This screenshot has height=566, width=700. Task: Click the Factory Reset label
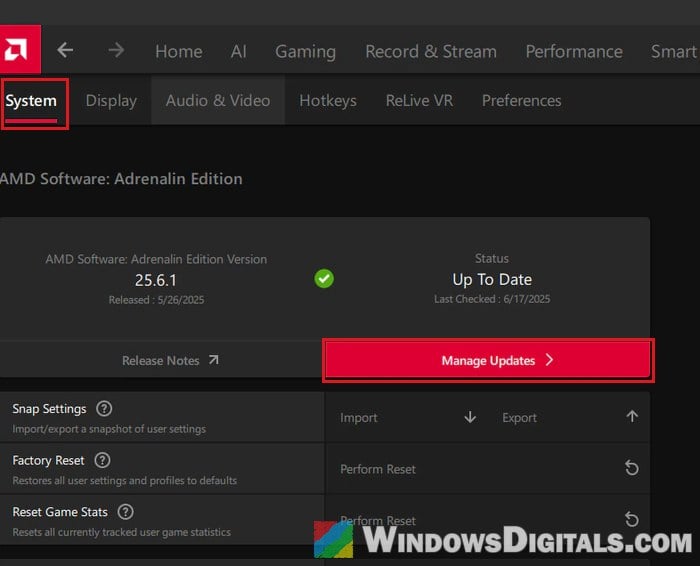click(48, 460)
